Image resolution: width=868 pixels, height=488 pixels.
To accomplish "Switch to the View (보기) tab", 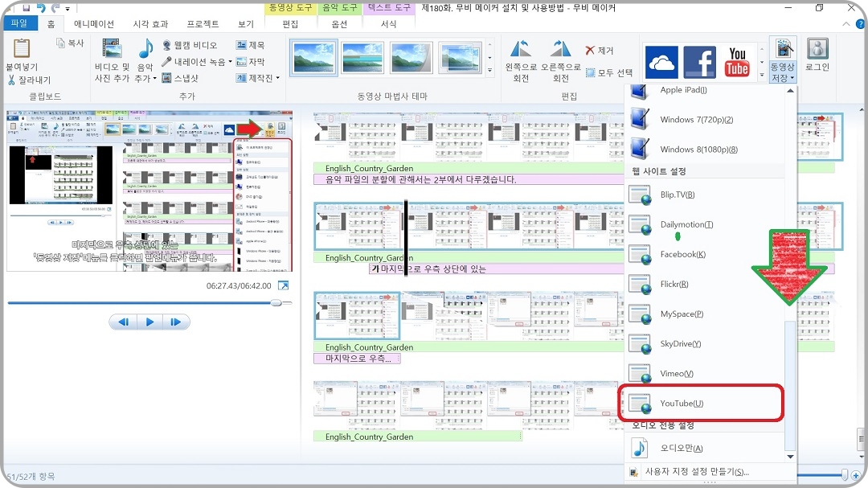I will (x=246, y=24).
